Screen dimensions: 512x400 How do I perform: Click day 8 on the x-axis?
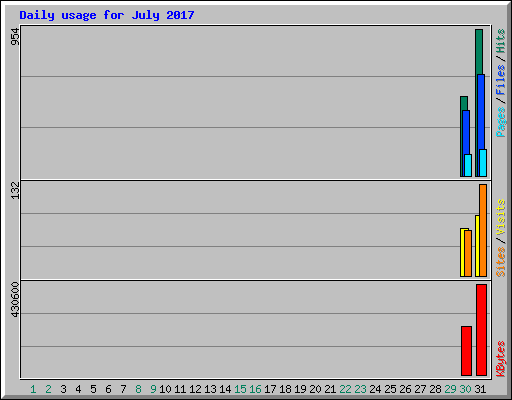click(x=138, y=389)
